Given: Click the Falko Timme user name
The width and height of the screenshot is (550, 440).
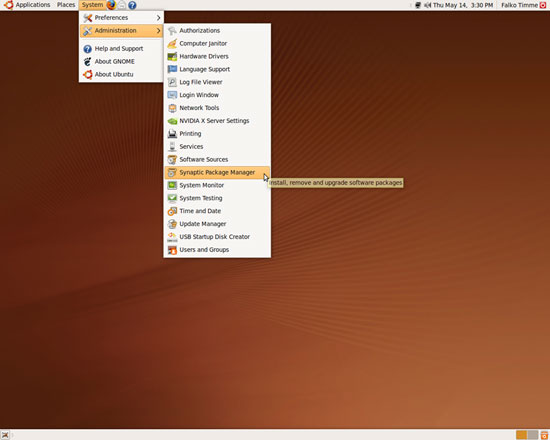Looking at the screenshot, I should pyautogui.click(x=519, y=5).
